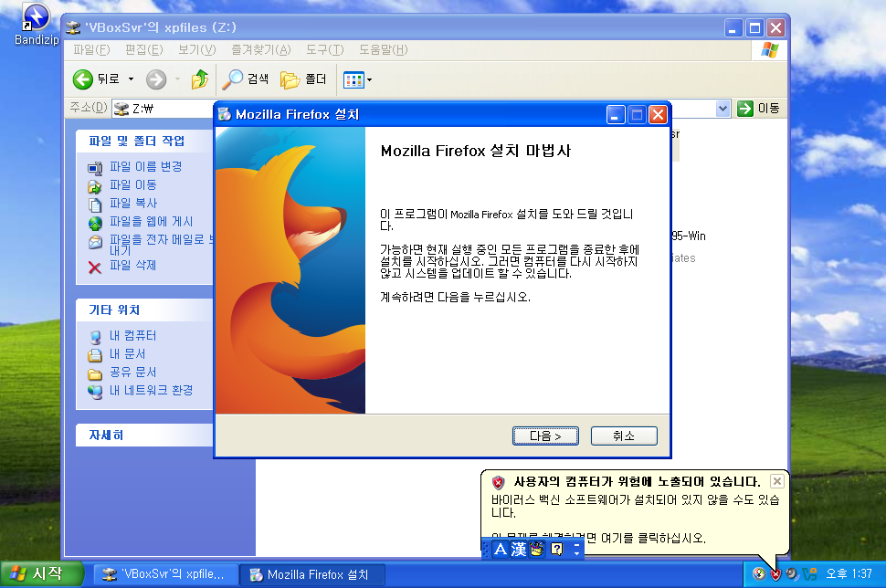Click the first system tray icon
Screen dimensions: 886x588
click(759, 574)
